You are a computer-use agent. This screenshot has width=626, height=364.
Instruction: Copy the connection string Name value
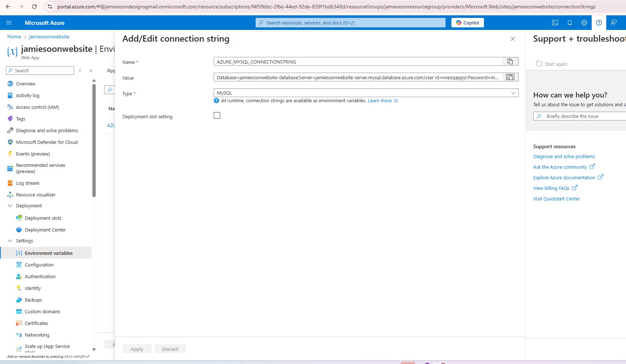pyautogui.click(x=510, y=61)
